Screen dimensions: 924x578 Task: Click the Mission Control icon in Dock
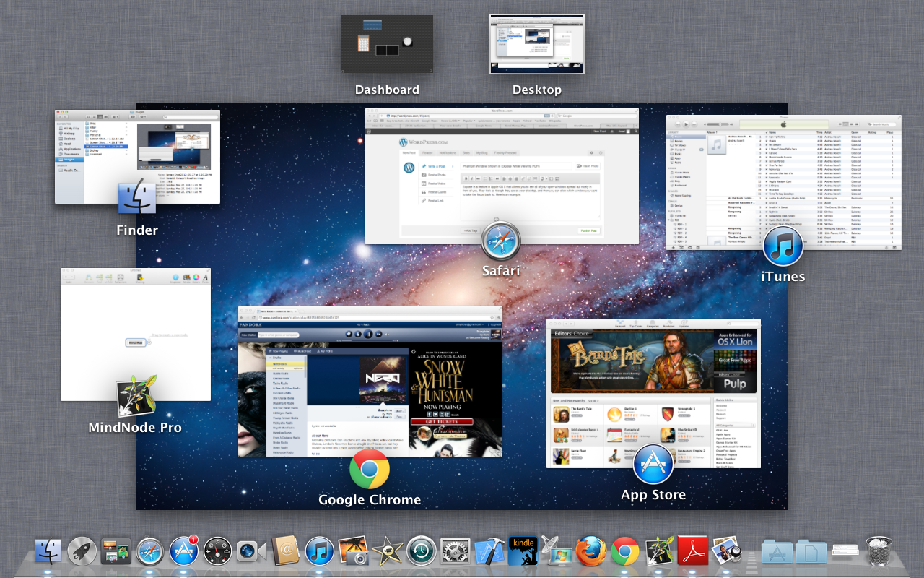(115, 552)
